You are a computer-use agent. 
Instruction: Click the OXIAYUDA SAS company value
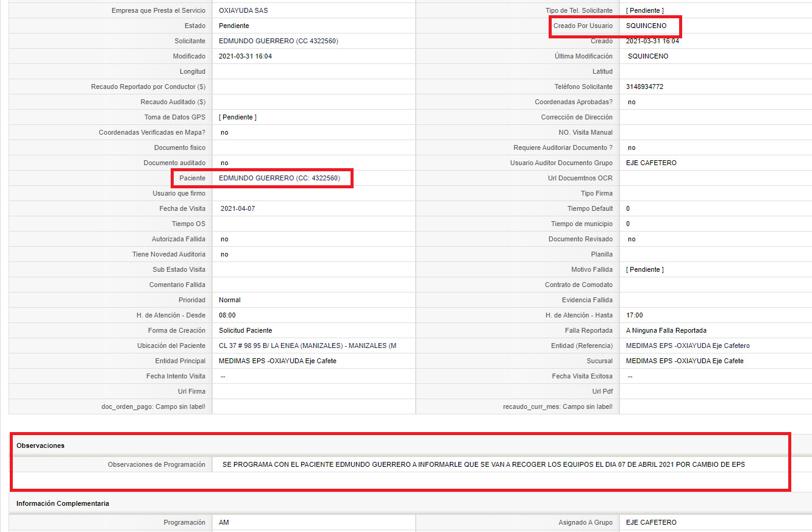[x=243, y=10]
